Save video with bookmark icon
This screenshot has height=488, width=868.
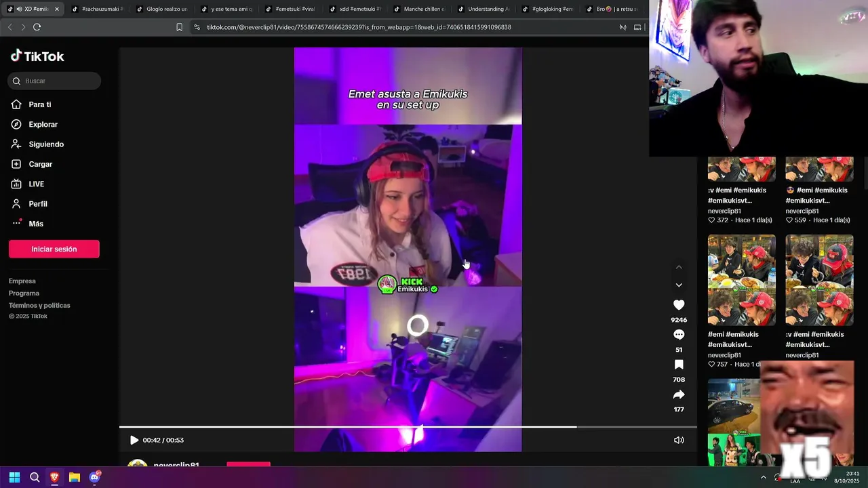tap(679, 365)
